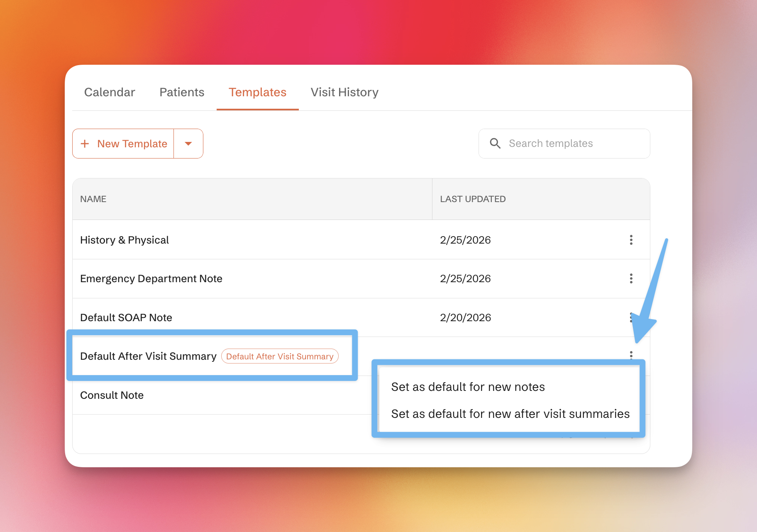The image size is (757, 532).
Task: Switch to the Patients tab
Action: [x=182, y=92]
